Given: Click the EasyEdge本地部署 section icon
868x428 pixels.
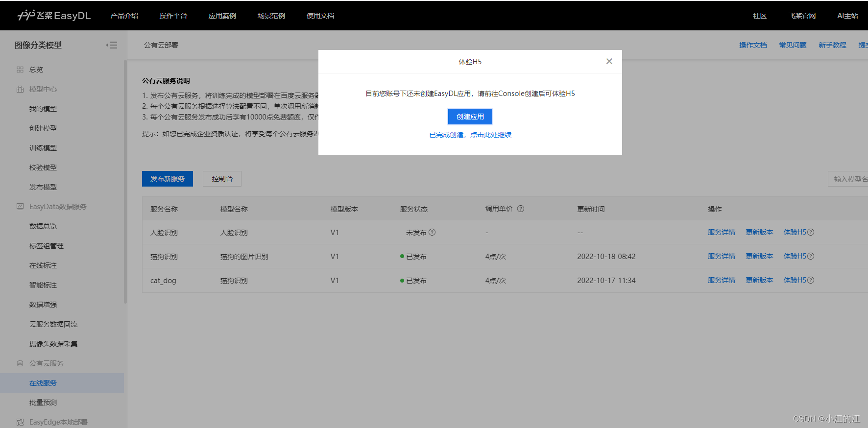Looking at the screenshot, I should (20, 422).
